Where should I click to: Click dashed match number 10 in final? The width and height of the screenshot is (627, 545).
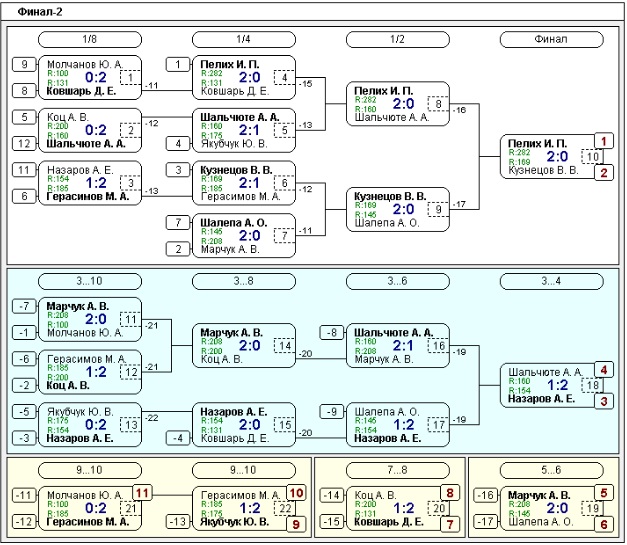click(592, 156)
